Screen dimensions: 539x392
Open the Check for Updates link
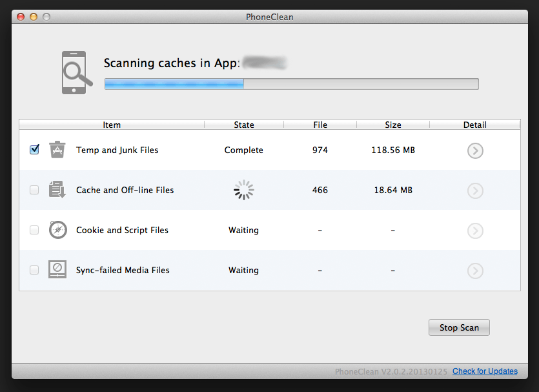(485, 371)
